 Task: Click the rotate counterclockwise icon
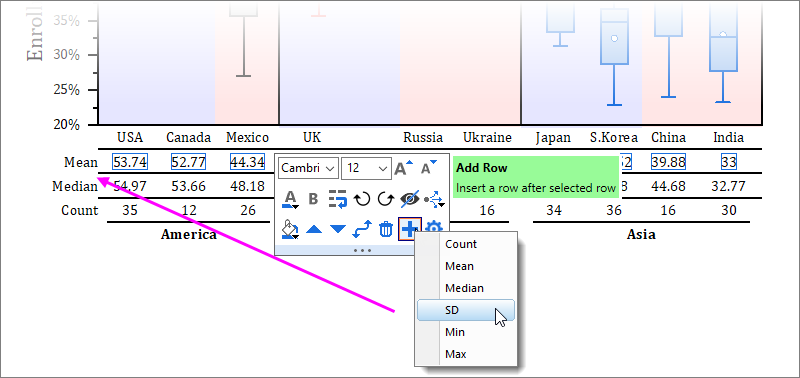click(362, 199)
